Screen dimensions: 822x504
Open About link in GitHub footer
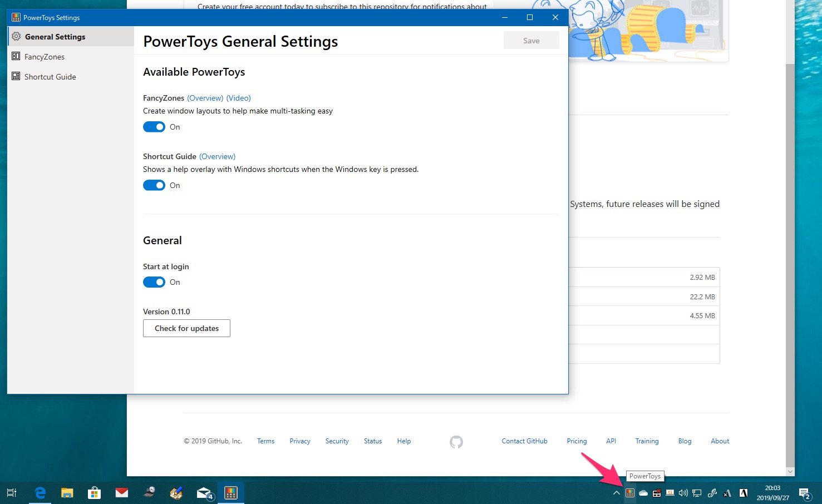(x=720, y=441)
